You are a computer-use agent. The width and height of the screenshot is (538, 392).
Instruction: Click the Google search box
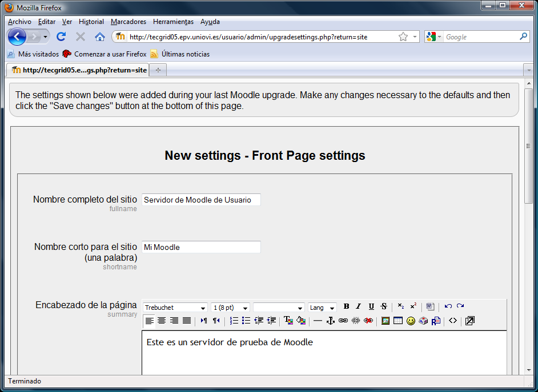[481, 37]
